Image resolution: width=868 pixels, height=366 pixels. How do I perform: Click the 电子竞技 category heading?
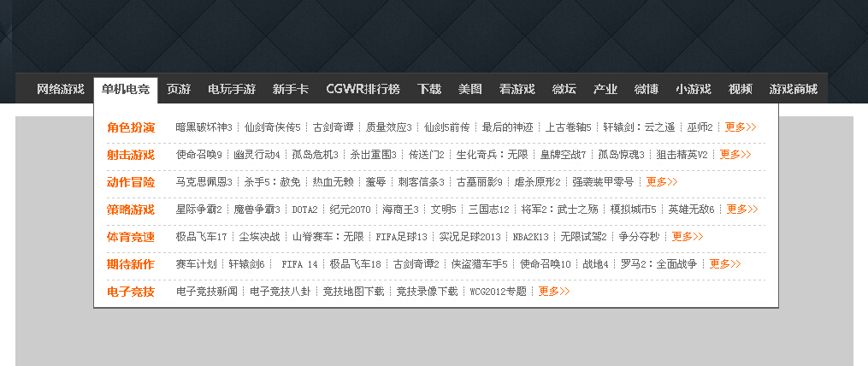[x=131, y=292]
